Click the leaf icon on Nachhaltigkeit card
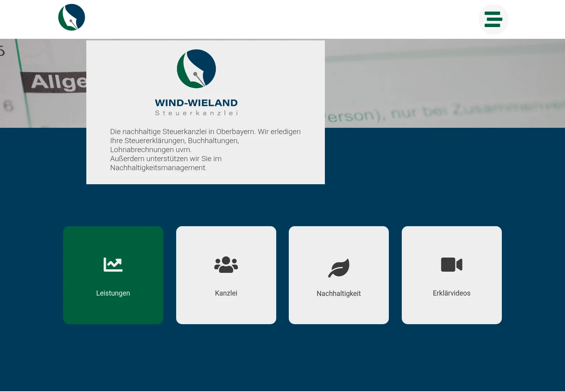Viewport: 565px width, 392px height. tap(339, 268)
